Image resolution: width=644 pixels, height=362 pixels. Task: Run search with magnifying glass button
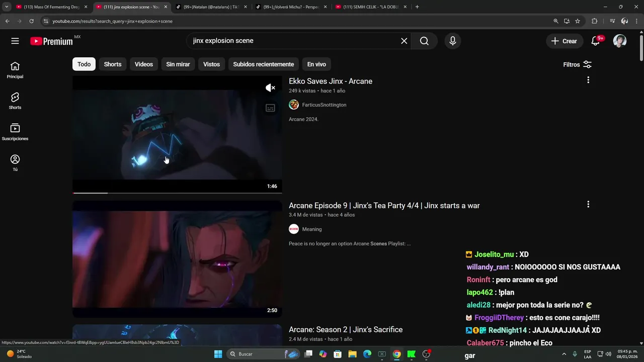pyautogui.click(x=424, y=41)
